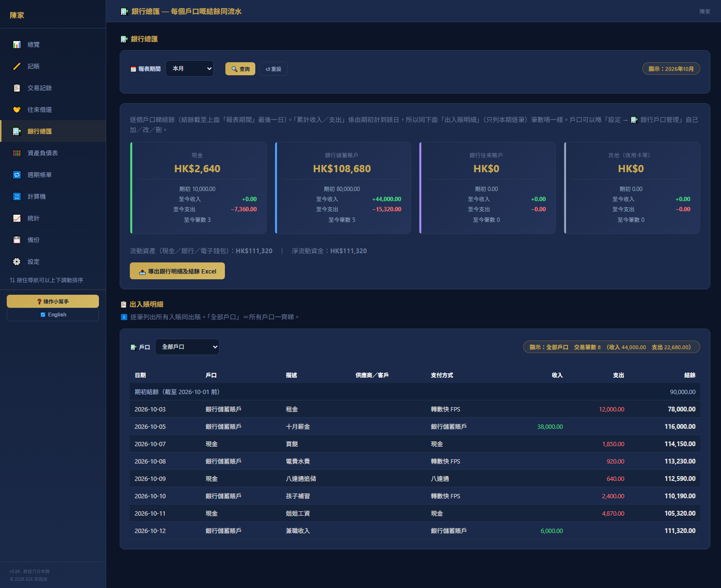The image size is (721, 588).
Task: Click the 結餘 column header
Action: tap(690, 375)
